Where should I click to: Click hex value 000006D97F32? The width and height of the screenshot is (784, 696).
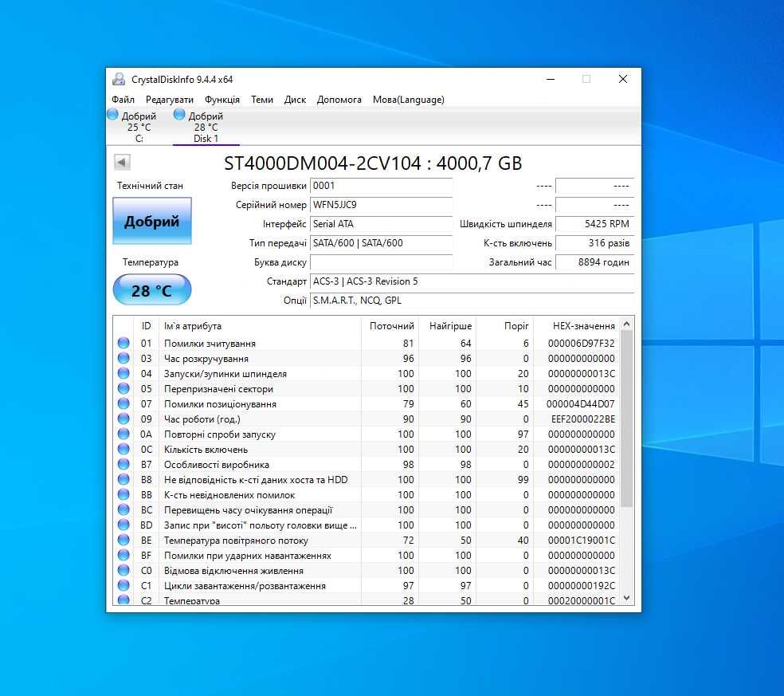coord(581,344)
